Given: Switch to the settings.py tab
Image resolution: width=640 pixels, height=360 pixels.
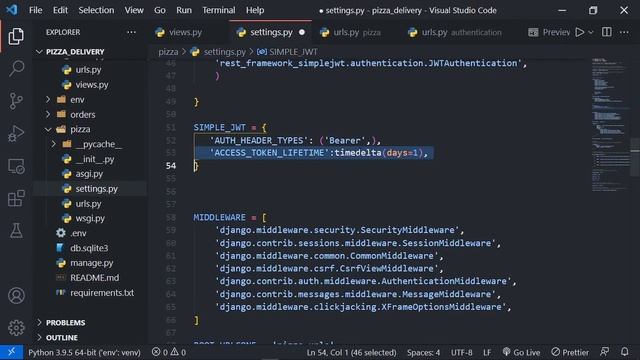Looking at the screenshot, I should 270,32.
